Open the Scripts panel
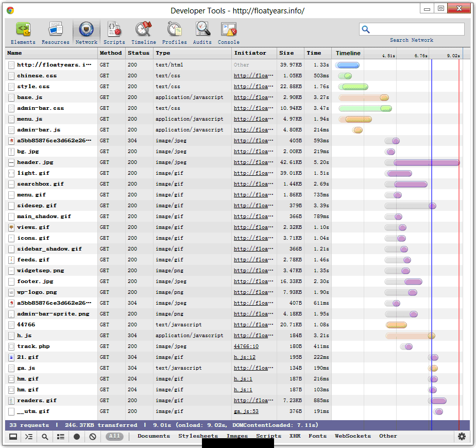This screenshot has width=476, height=448. pos(114,33)
